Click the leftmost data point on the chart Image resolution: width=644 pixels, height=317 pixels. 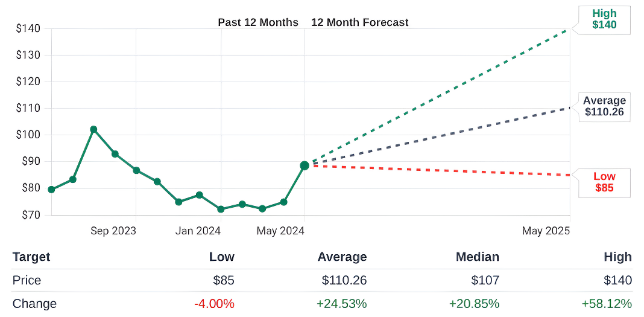[x=51, y=190]
